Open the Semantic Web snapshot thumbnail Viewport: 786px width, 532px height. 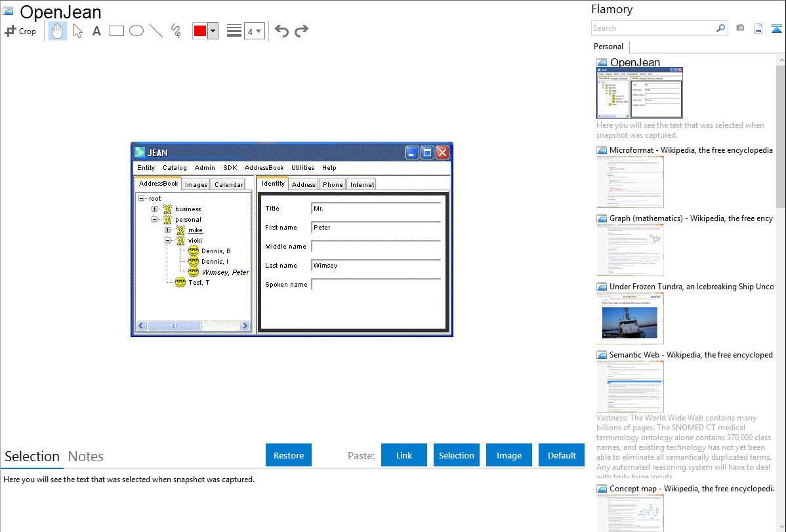tap(630, 386)
